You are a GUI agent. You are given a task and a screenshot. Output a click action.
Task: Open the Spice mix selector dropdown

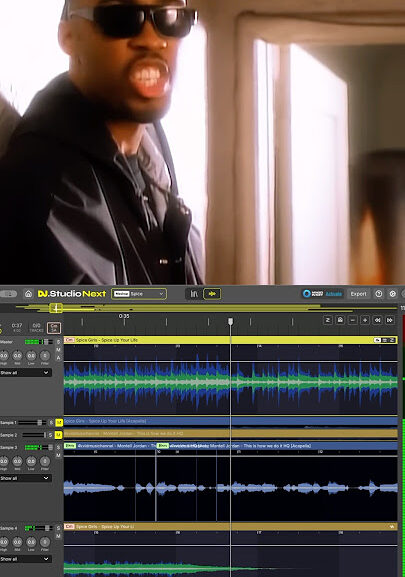pos(139,294)
